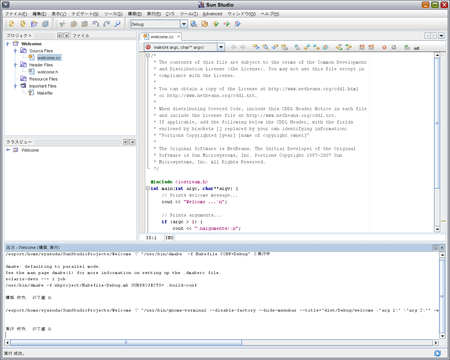Click the status bar icon at bottom right

438,353
